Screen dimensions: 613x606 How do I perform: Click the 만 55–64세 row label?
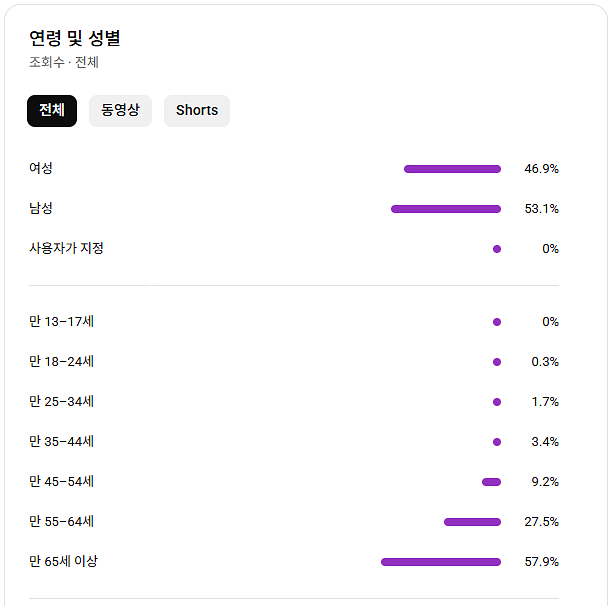pos(62,521)
